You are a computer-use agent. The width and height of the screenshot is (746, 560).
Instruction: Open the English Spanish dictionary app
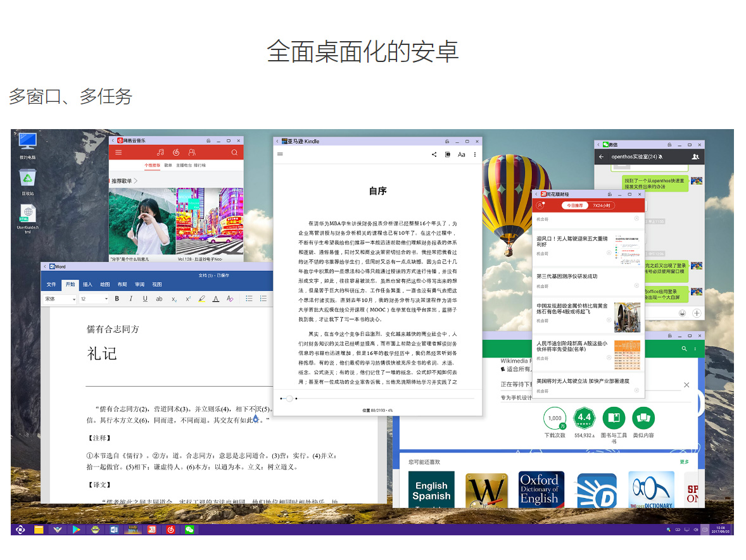click(x=431, y=490)
